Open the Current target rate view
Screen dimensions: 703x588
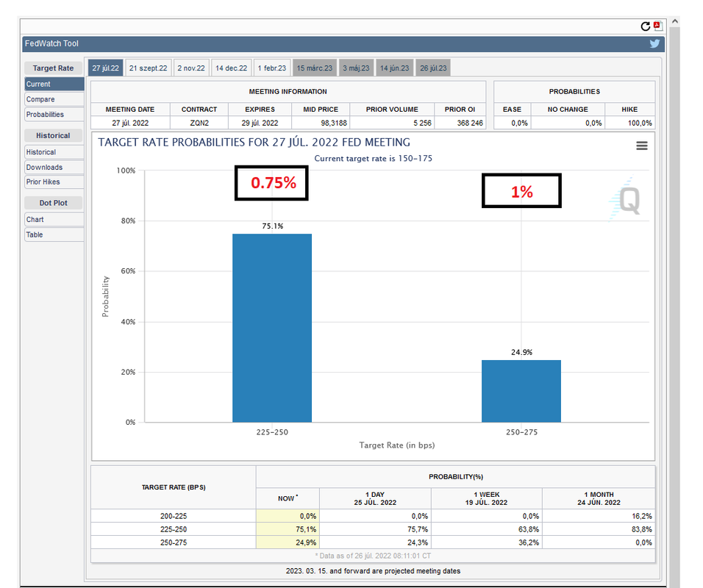point(54,84)
